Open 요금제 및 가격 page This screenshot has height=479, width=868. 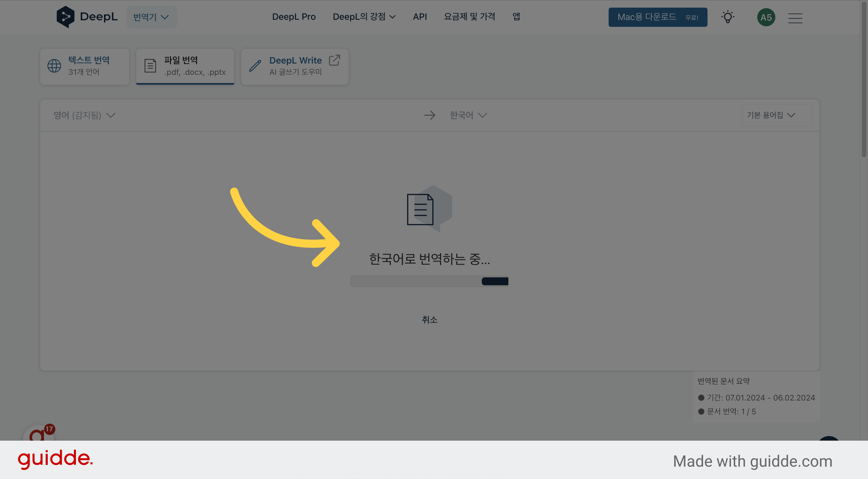tap(469, 17)
